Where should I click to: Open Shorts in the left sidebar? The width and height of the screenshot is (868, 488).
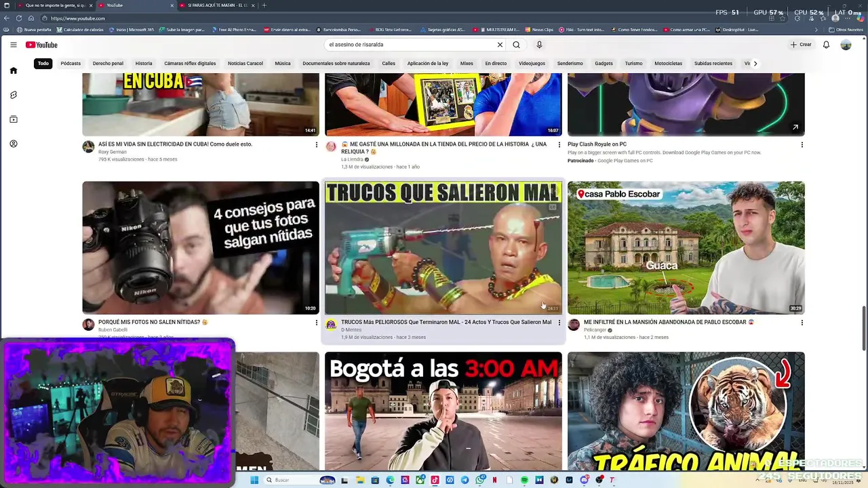pos(13,95)
